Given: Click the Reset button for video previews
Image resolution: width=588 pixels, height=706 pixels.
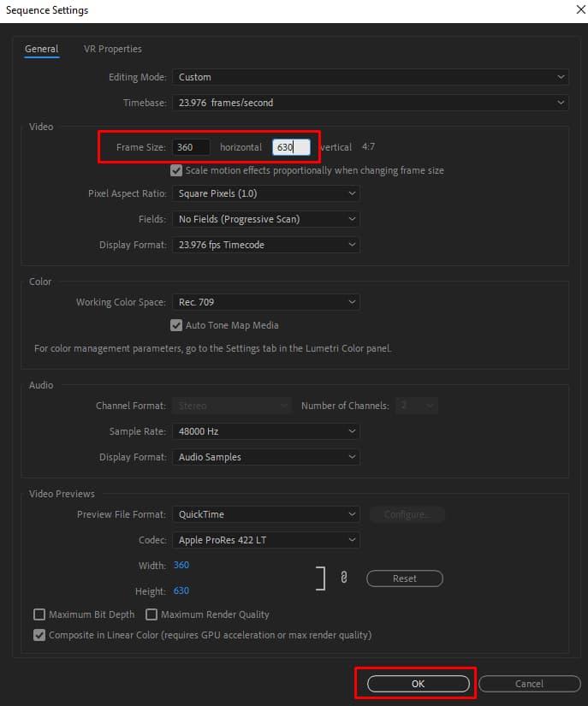Looking at the screenshot, I should [x=404, y=578].
